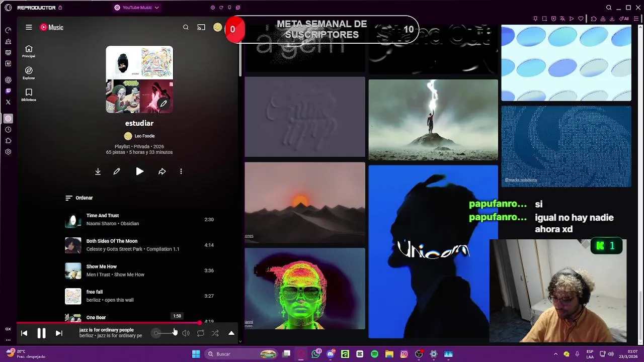Image resolution: width=644 pixels, height=362 pixels.
Task: Expand the now playing panel arrow
Action: click(x=231, y=333)
